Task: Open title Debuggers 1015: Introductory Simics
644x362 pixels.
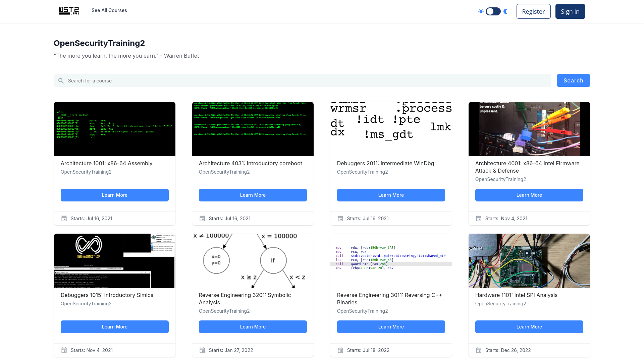Action: click(107, 295)
